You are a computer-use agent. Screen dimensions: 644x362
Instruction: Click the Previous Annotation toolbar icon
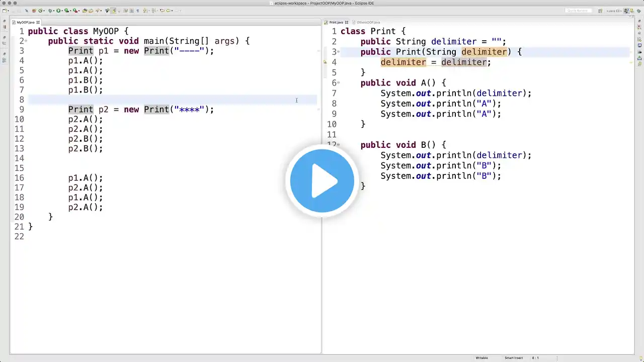pos(153,11)
